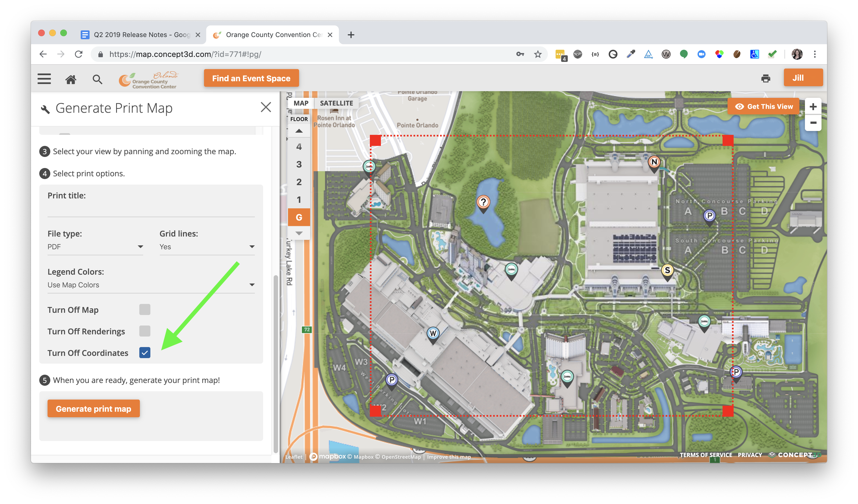Click the bottom-left red print area handle
858x504 pixels.
pos(375,411)
